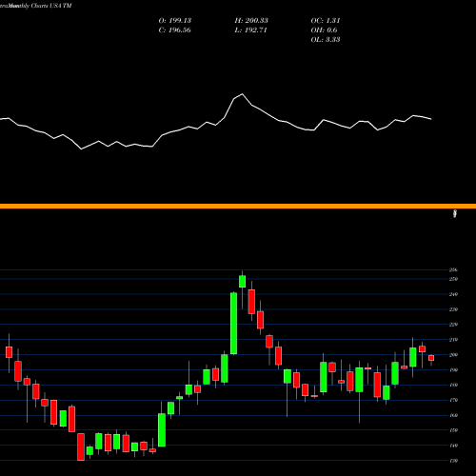Click the 210 price axis label
Viewport: 476px width, 476px height.
453,340
